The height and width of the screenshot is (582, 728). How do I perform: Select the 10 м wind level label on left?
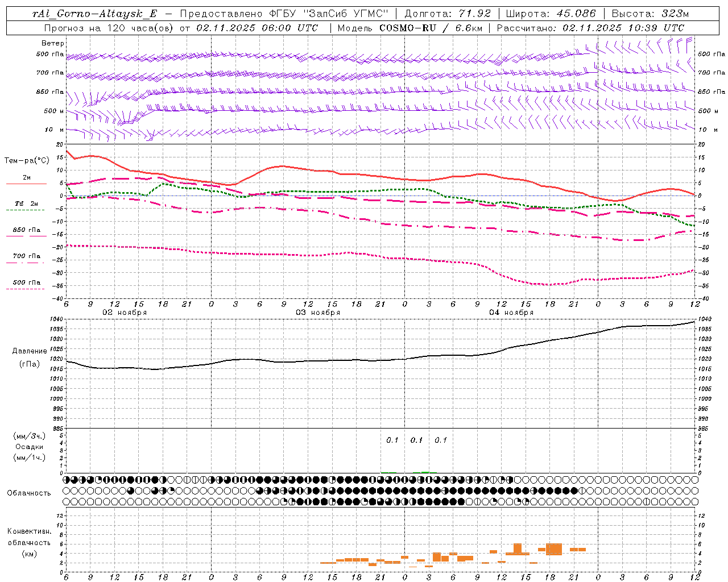(x=54, y=130)
